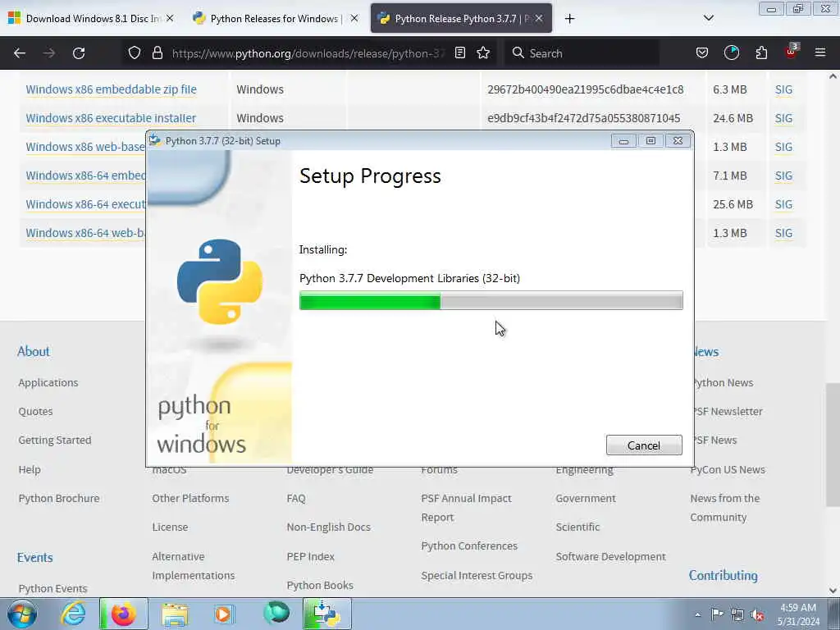Screen dimensions: 840x630
Task: Switch to Python installer taskbar icon
Action: [x=326, y=614]
